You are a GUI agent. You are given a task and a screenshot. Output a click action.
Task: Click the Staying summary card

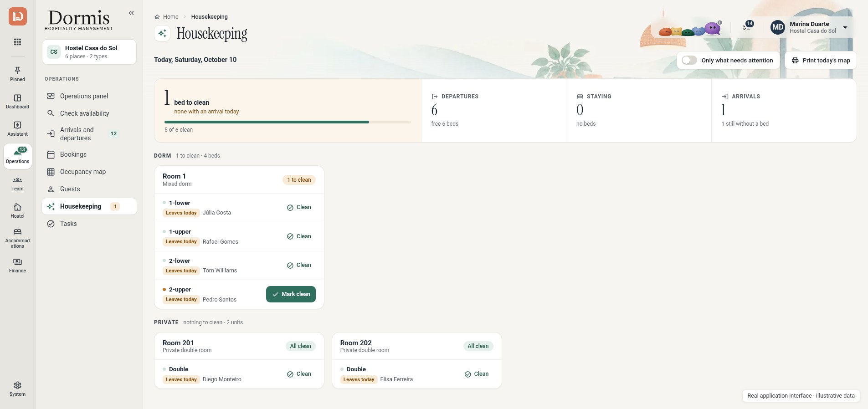click(639, 110)
